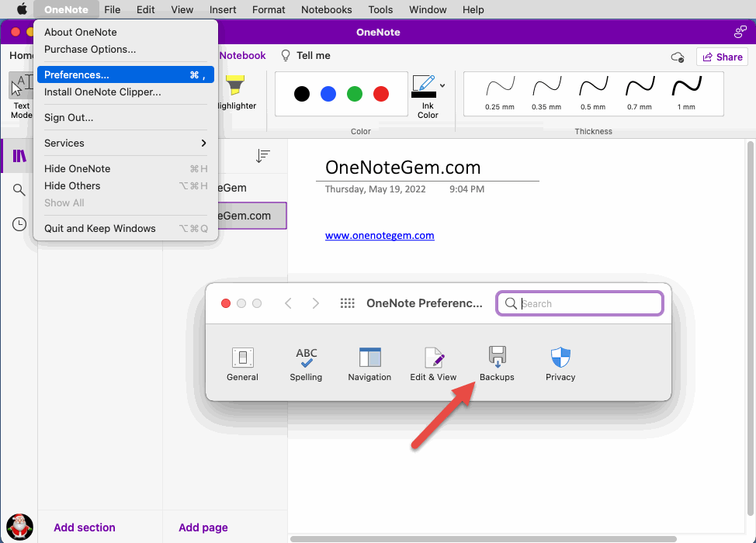Image resolution: width=756 pixels, height=543 pixels.
Task: Click the horizontal scrollbar at page bottom
Action: click(x=483, y=538)
